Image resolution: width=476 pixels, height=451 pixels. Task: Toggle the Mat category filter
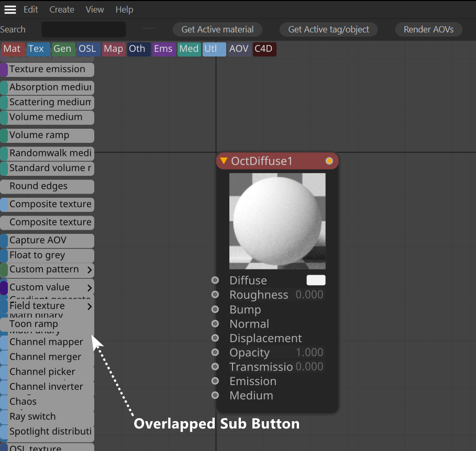click(13, 49)
